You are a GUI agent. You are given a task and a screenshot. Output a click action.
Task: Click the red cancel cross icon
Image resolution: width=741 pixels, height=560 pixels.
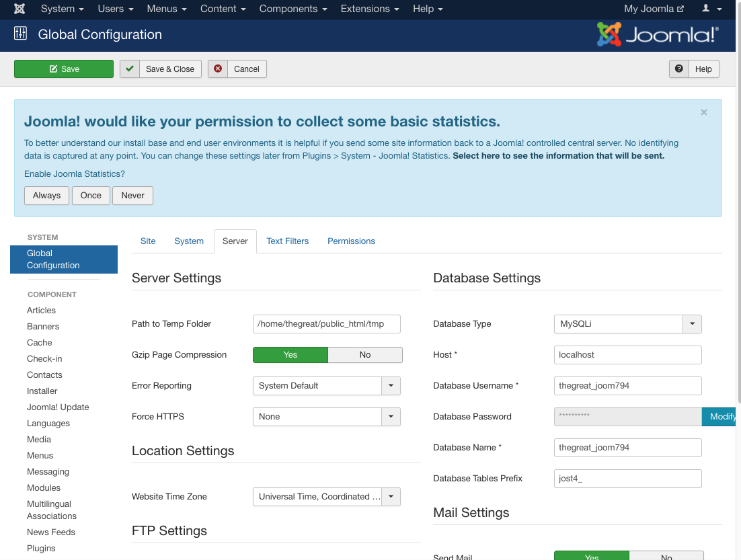coord(218,69)
